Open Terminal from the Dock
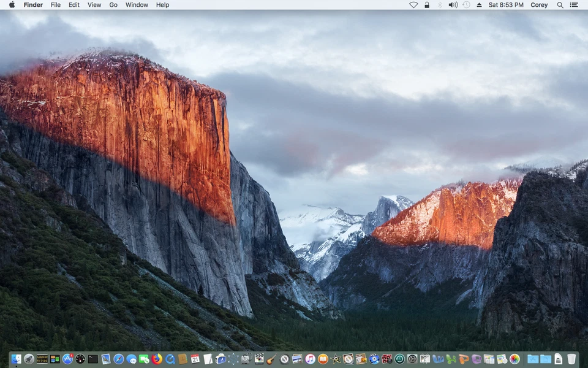 tap(92, 359)
